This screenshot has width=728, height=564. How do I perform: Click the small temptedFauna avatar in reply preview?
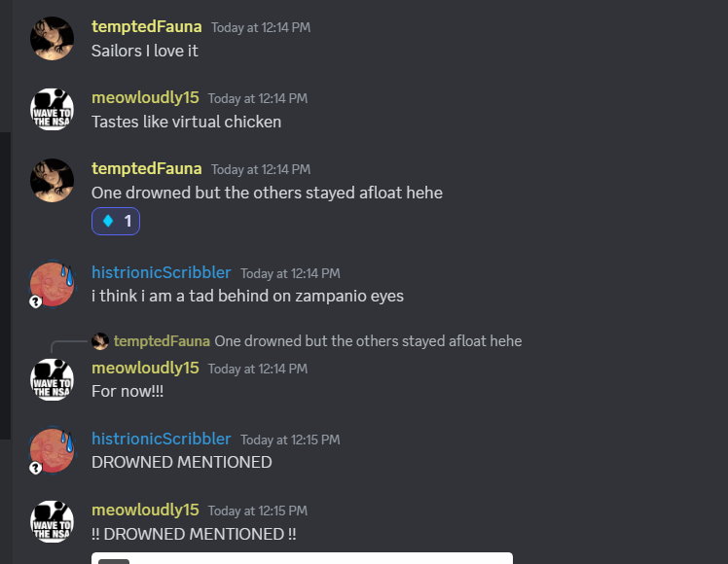pos(100,341)
